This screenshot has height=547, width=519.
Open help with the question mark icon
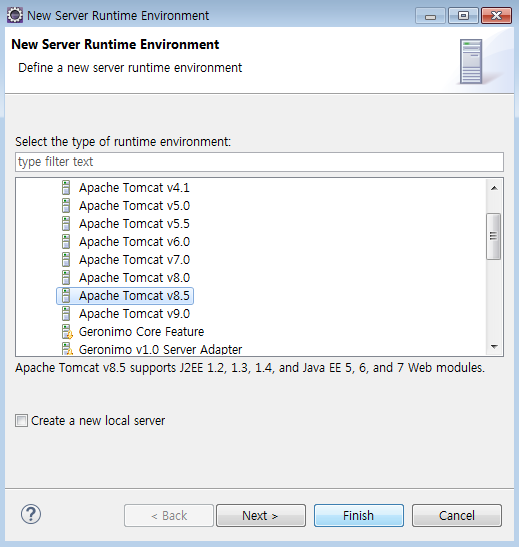[31, 514]
